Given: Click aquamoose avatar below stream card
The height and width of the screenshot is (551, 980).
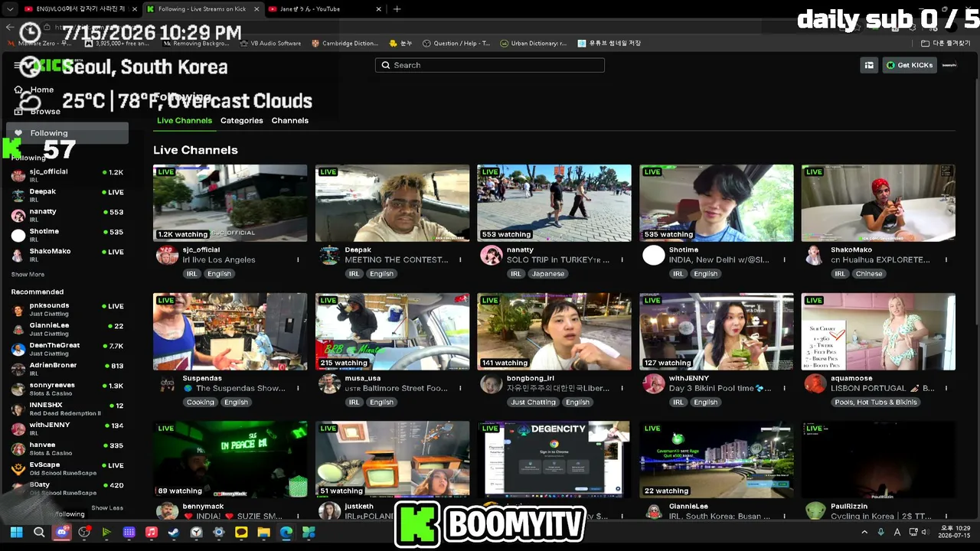Looking at the screenshot, I should [815, 383].
